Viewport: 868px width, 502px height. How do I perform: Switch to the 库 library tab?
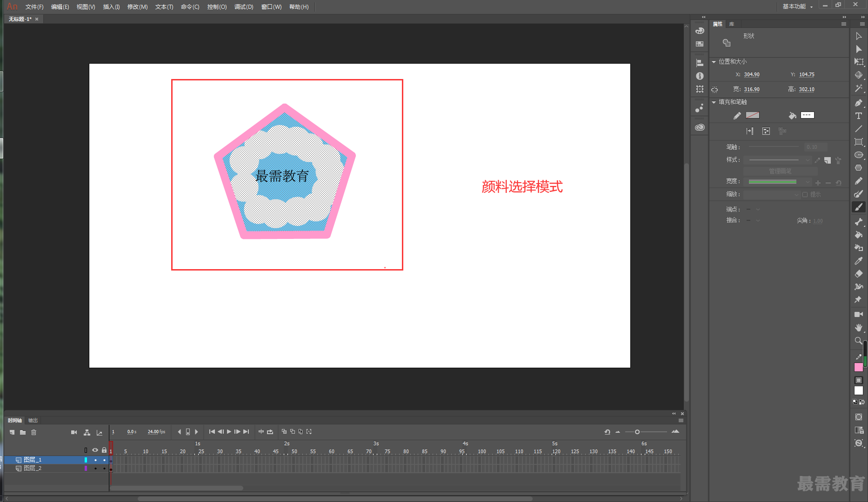[x=732, y=24]
